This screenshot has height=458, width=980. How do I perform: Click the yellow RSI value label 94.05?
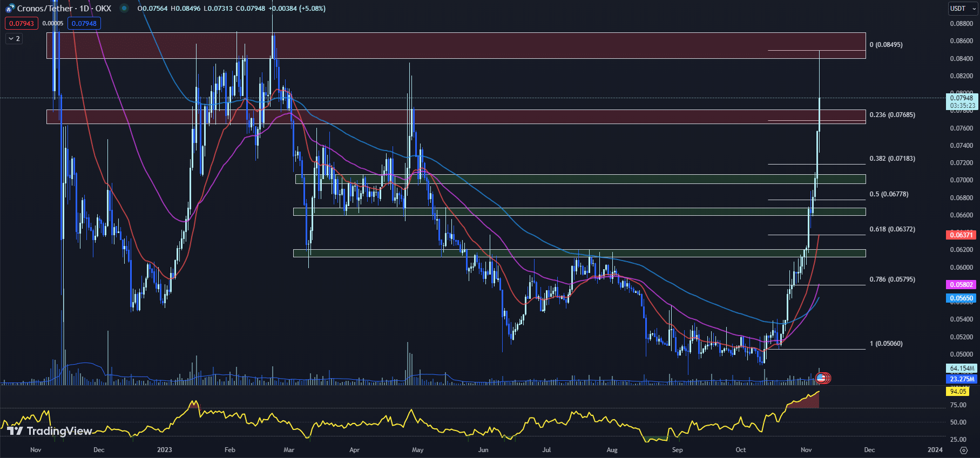pos(958,392)
